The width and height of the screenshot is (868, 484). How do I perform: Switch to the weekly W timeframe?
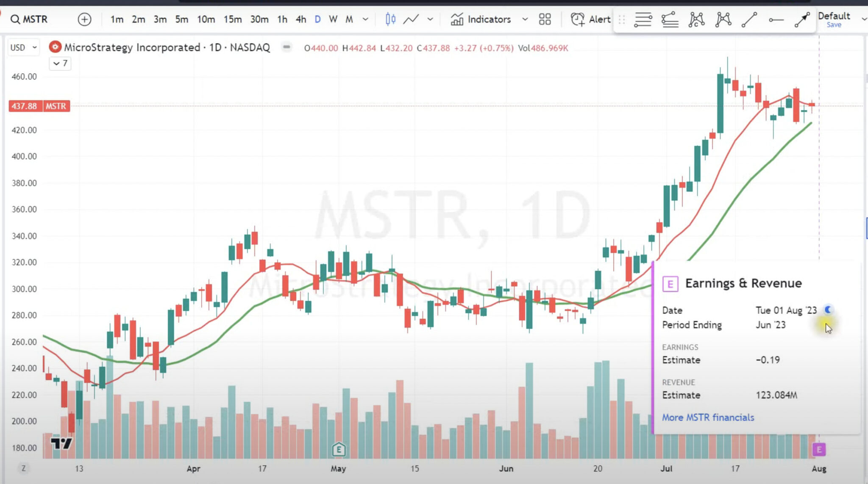[333, 19]
